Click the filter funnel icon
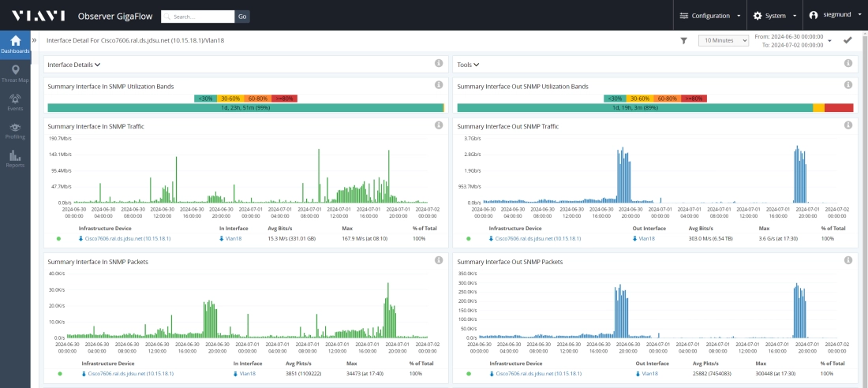The height and width of the screenshot is (388, 868). 684,40
